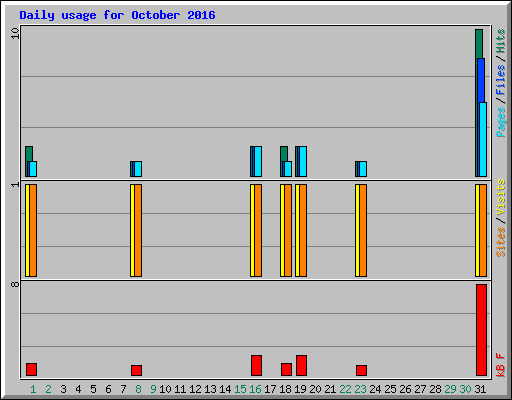Click the "8" y-axis value of the bottom chart
Viewport: 512px width, 400px height.
pyautogui.click(x=15, y=284)
